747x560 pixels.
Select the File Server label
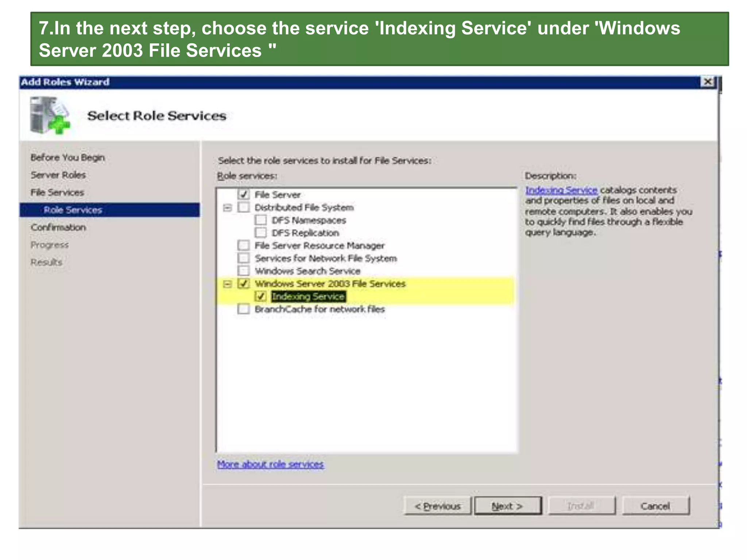(x=278, y=195)
